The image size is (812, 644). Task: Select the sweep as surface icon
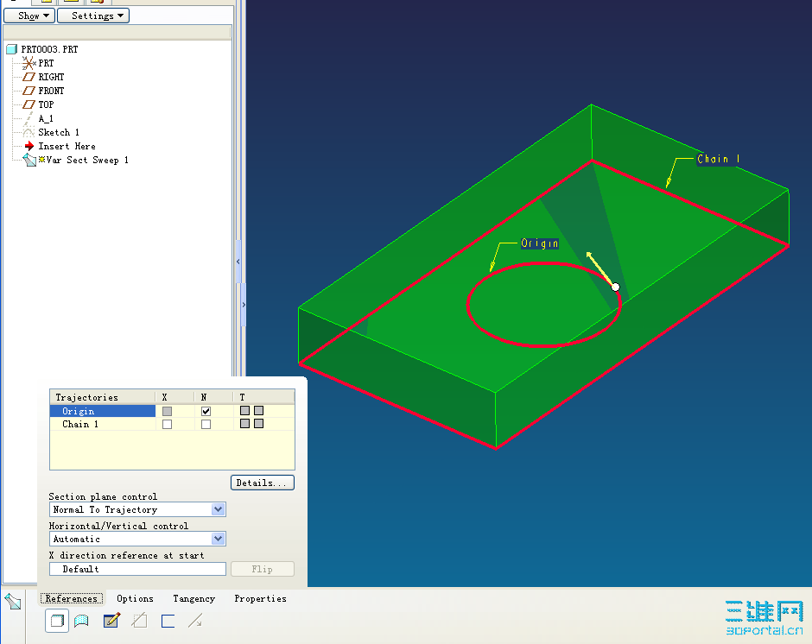click(81, 621)
